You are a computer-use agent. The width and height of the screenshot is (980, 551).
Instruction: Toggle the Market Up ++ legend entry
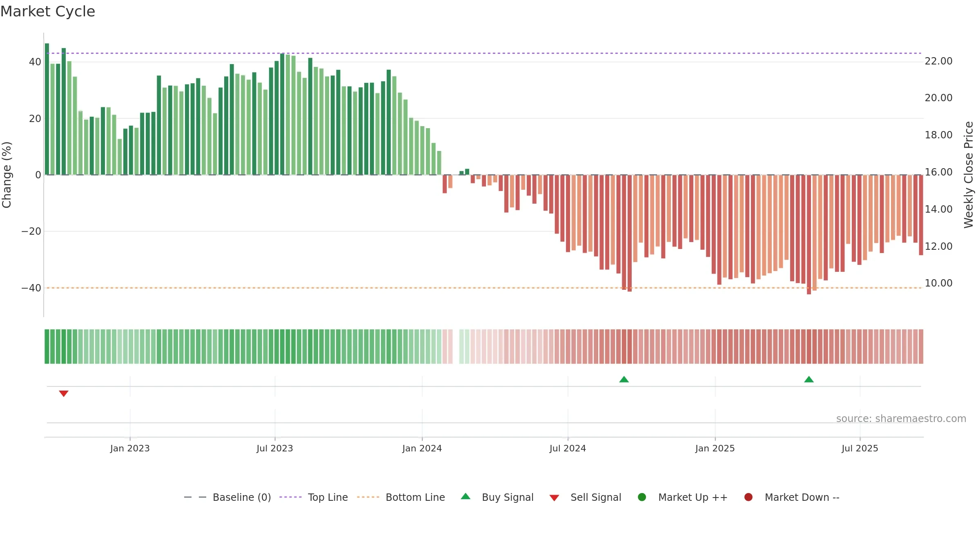pos(682,497)
